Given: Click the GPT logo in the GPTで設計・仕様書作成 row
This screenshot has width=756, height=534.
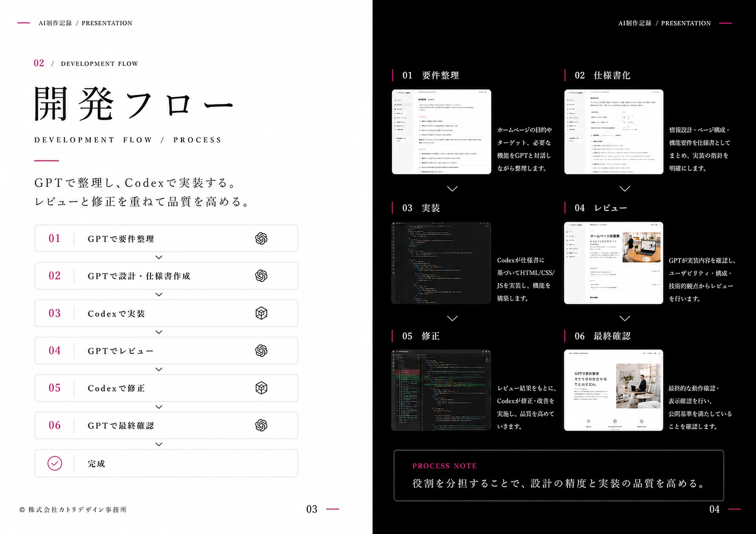Looking at the screenshot, I should [x=261, y=276].
